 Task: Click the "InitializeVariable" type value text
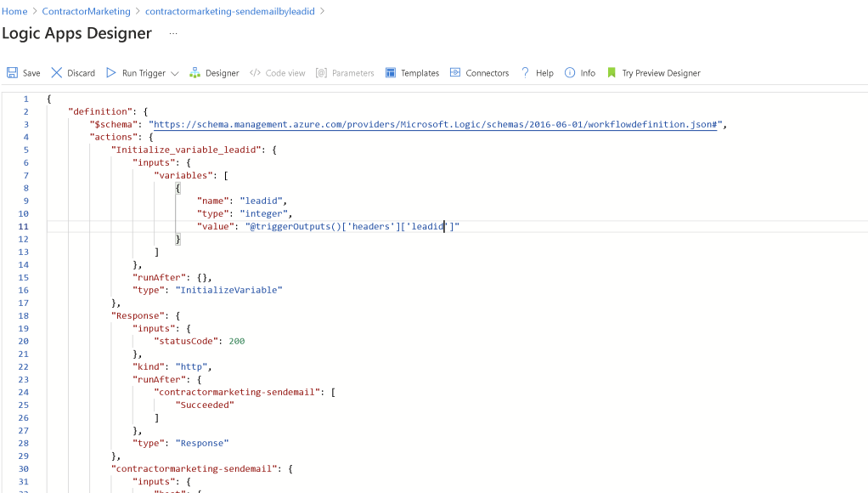tap(229, 290)
